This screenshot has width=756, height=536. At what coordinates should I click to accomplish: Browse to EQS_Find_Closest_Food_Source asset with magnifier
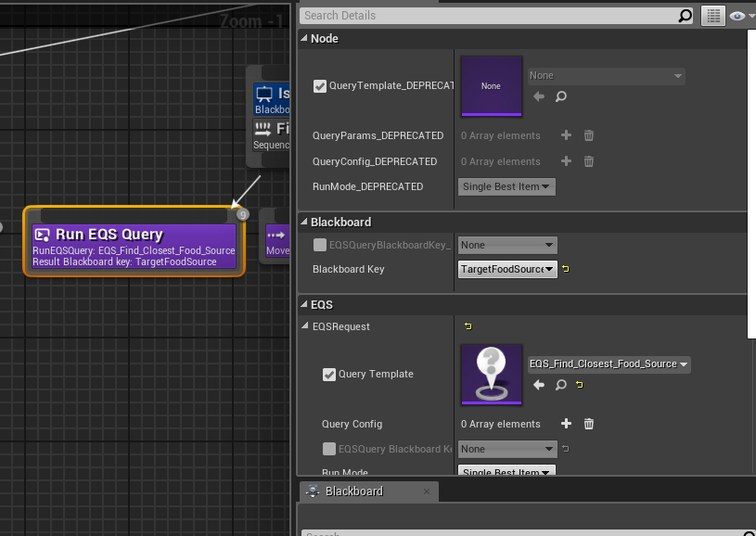click(x=560, y=385)
